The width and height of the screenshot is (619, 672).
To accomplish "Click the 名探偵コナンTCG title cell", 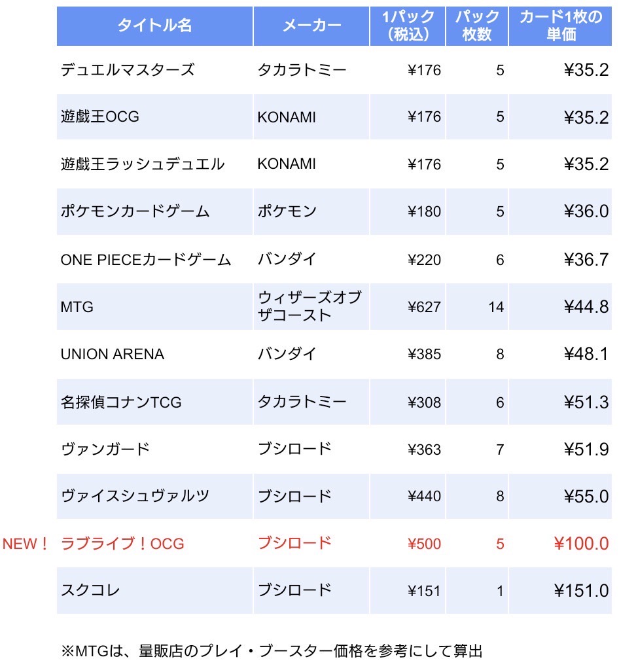I will (121, 402).
